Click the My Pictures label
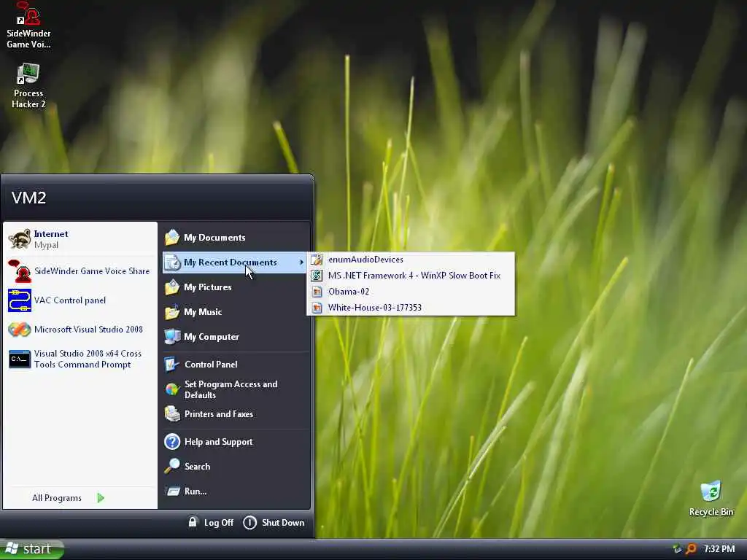 (208, 287)
